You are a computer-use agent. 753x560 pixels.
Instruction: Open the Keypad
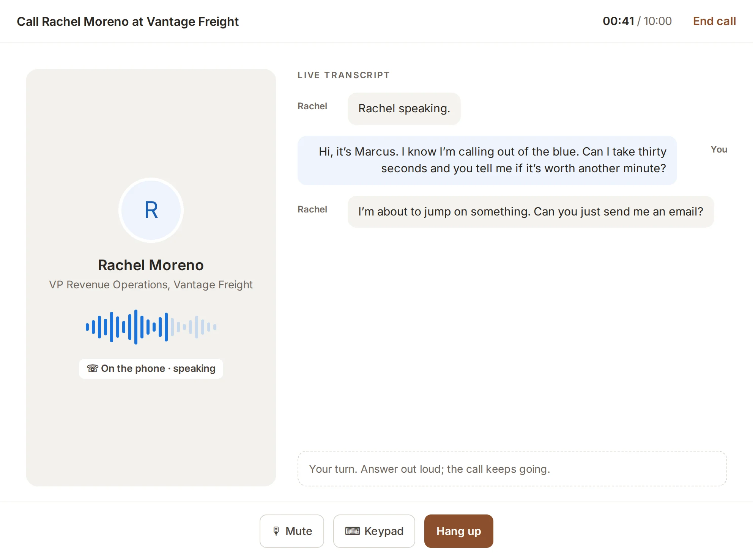(x=374, y=531)
